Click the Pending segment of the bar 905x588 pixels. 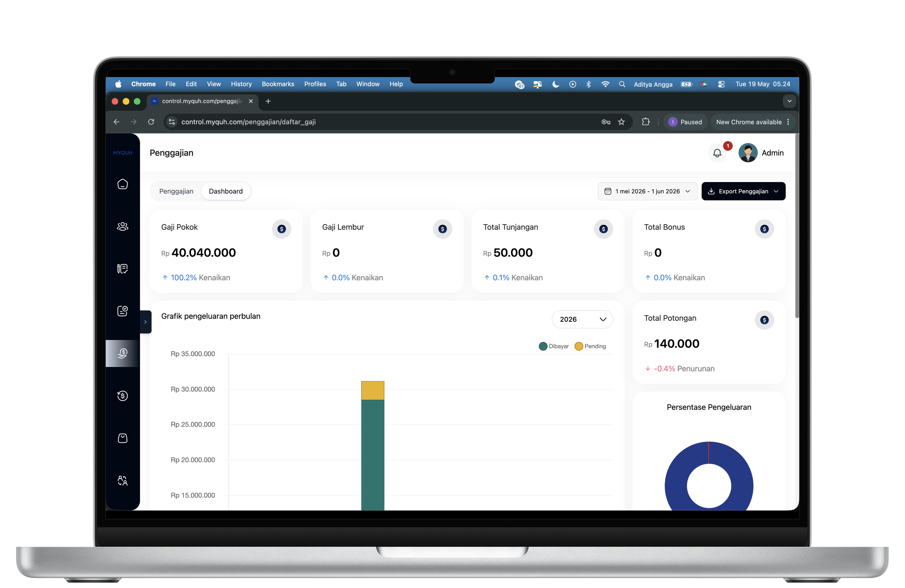373,390
